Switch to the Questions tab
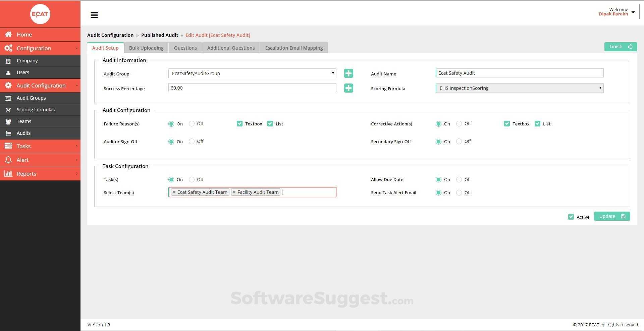Screen dimensions: 644x331 [185, 48]
